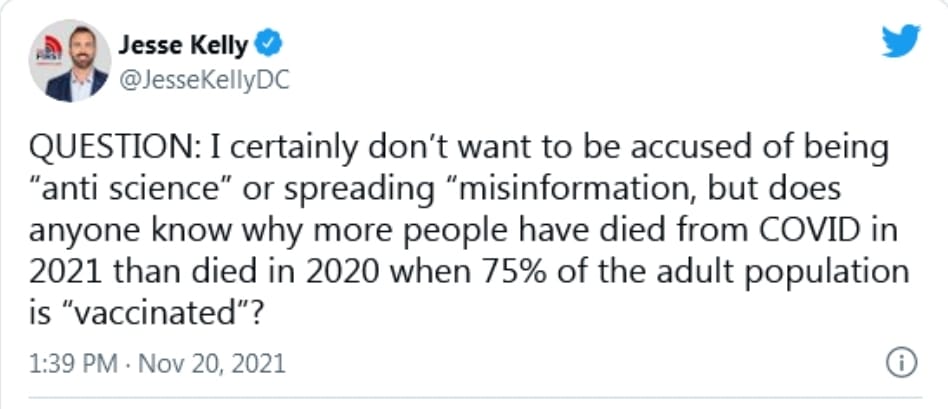Open Jesse Kelly's profile picture

tap(69, 61)
